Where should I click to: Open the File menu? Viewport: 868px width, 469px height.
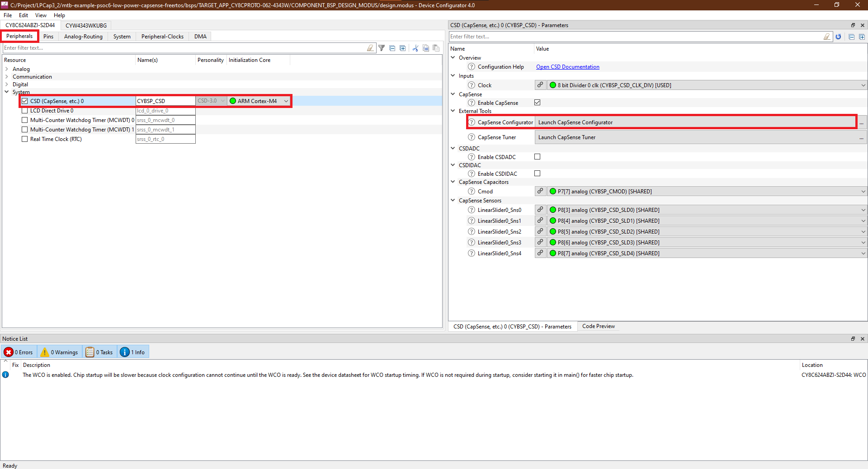tap(8, 15)
